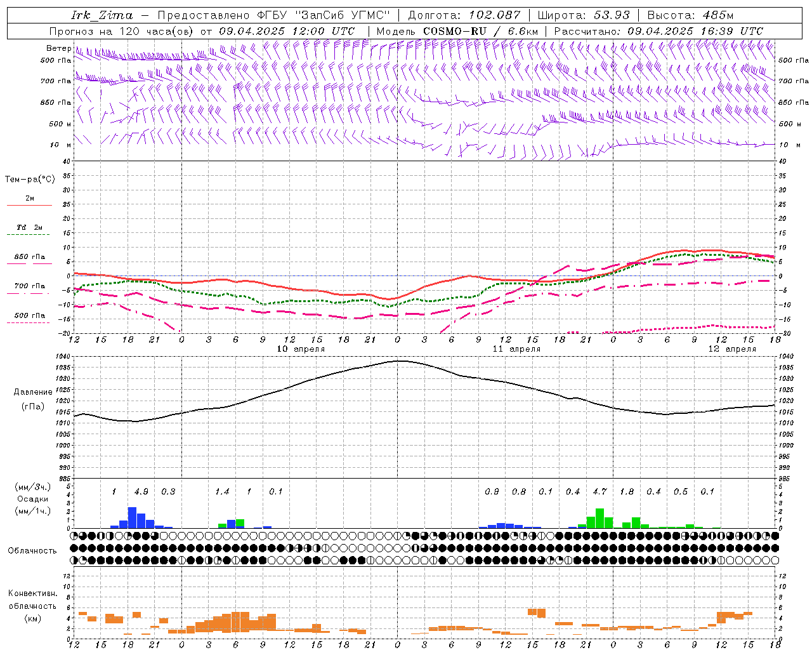Click the "11 апреля" date label
Image resolution: width=812 pixels, height=650 pixels.
coord(516,349)
